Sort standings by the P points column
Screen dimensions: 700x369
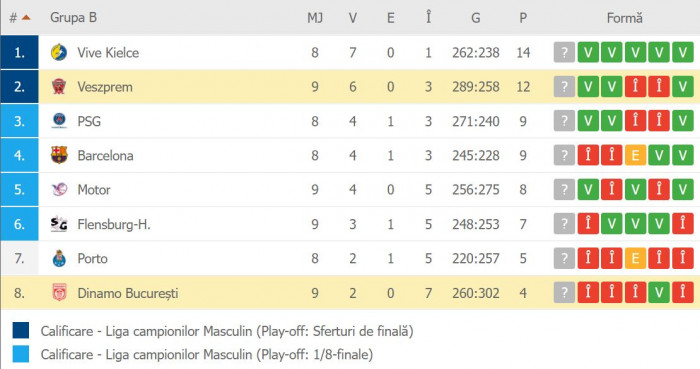[523, 18]
